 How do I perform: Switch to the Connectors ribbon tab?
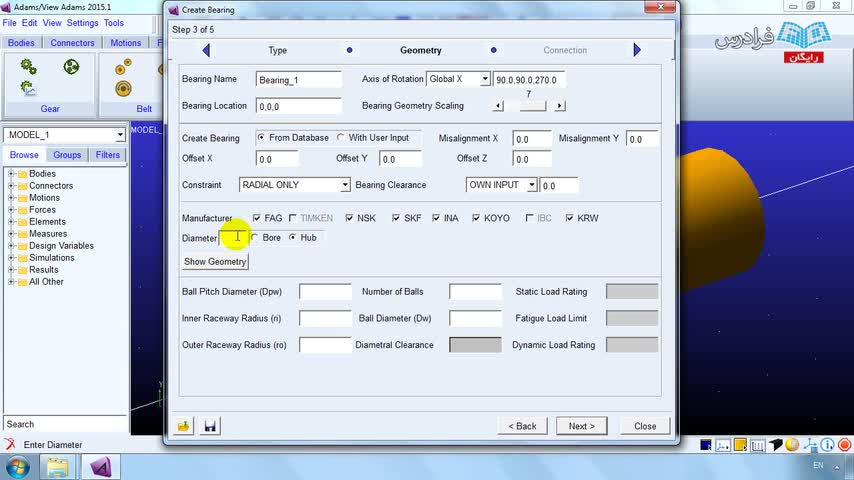[72, 42]
